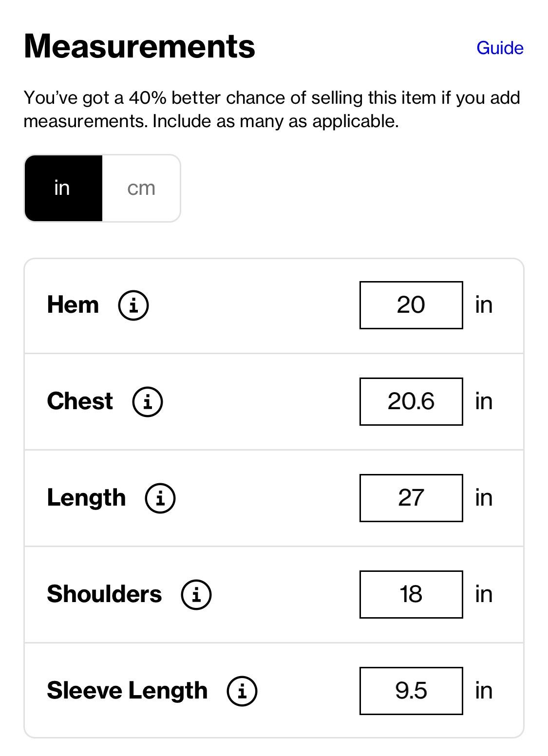Open the measurements Guide link

click(500, 48)
